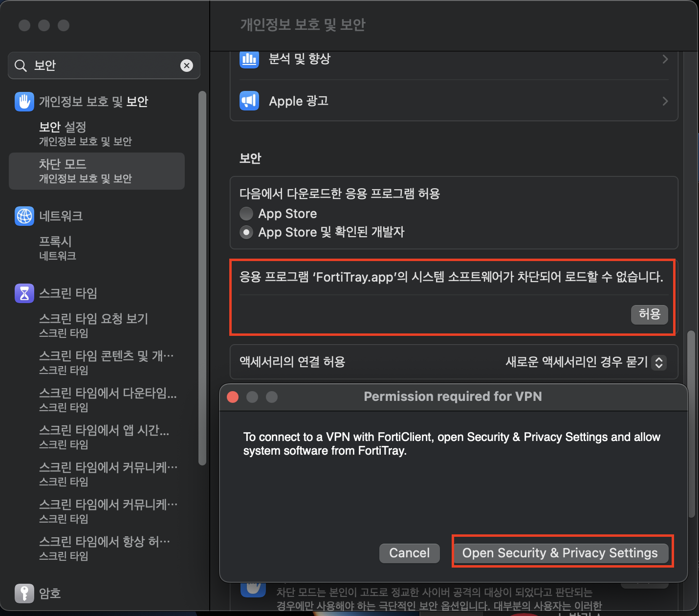Click the 분석 및 향상 row label
The height and width of the screenshot is (616, 699).
pyautogui.click(x=300, y=59)
